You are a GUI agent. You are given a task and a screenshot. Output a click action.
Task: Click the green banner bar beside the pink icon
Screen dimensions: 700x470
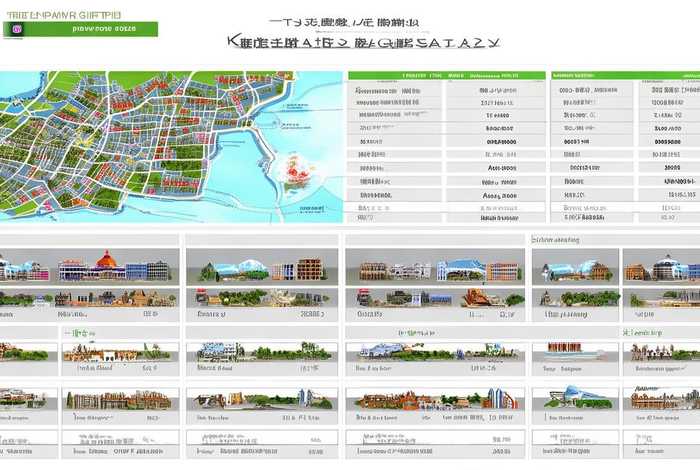coord(80,29)
